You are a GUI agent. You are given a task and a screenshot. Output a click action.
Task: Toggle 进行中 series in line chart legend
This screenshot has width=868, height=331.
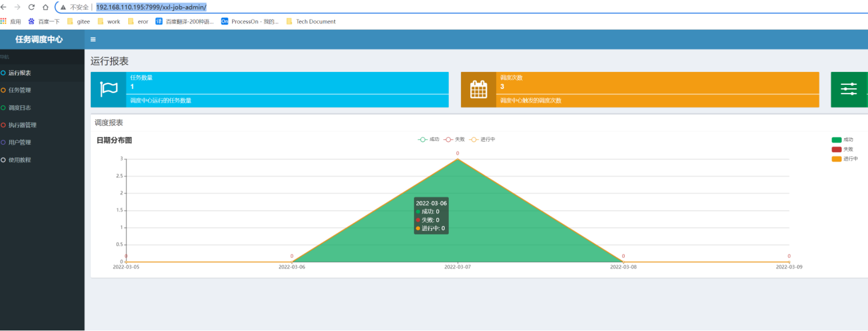click(482, 140)
